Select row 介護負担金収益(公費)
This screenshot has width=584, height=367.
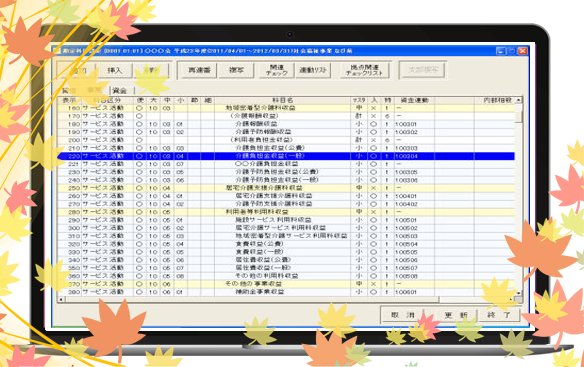286,148
